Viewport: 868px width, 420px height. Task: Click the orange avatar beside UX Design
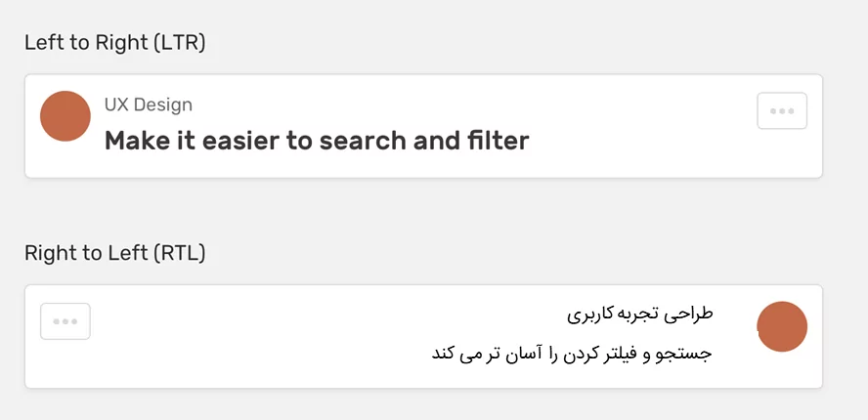[x=65, y=116]
